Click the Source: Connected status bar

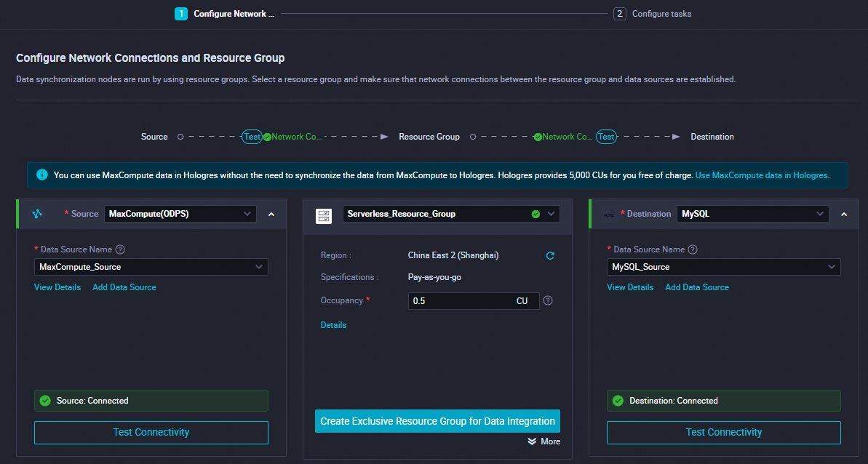151,401
